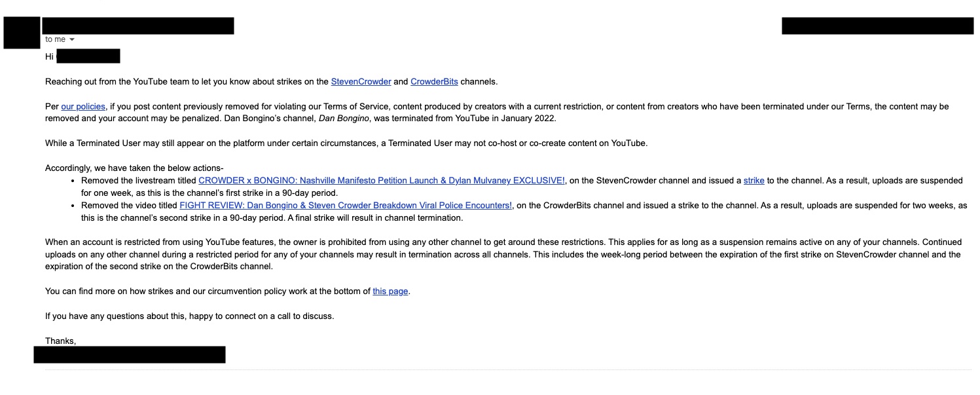
Task: Select the redacted sender name bar
Action: pyautogui.click(x=138, y=26)
